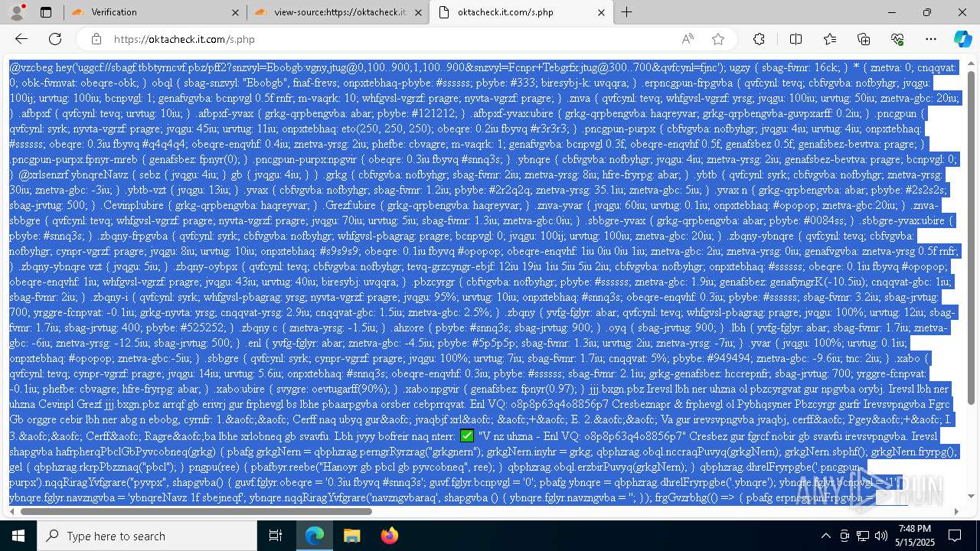Open the notification center icon
The image size is (980, 551).
(955, 536)
